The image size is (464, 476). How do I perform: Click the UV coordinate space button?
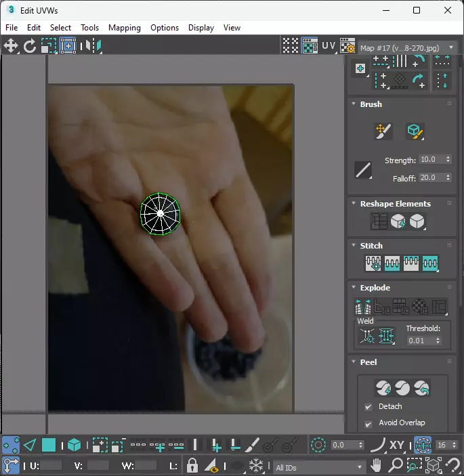click(x=329, y=46)
